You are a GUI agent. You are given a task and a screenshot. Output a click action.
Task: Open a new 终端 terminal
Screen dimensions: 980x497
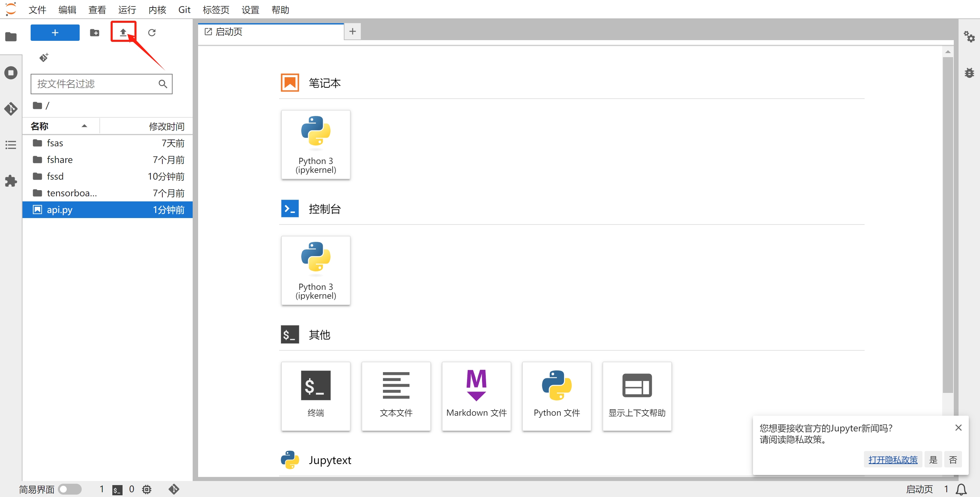[316, 396]
